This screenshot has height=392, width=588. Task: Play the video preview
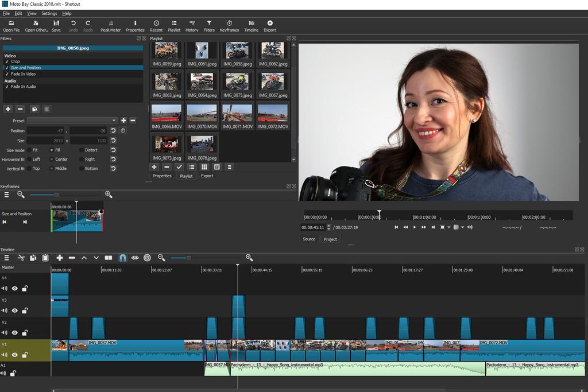tap(415, 227)
